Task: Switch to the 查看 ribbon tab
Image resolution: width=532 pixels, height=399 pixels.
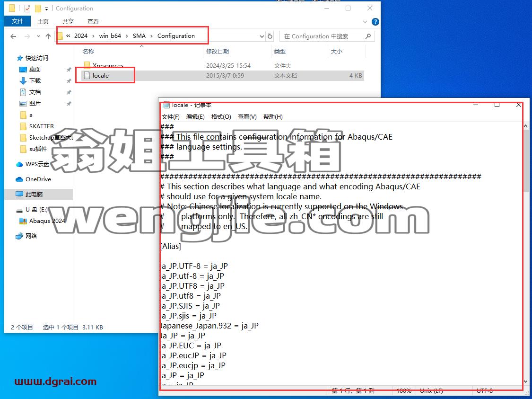Action: tap(93, 21)
